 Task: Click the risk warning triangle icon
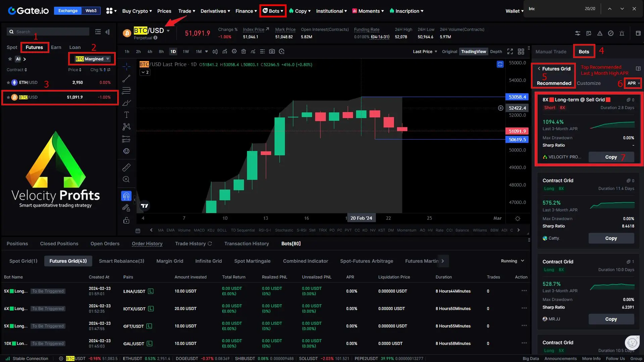click(x=600, y=33)
